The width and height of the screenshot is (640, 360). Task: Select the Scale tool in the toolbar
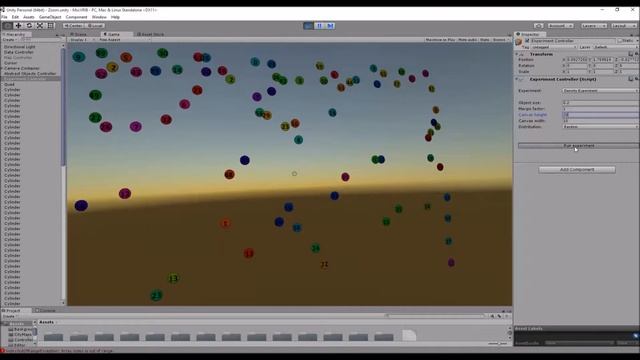point(40,25)
